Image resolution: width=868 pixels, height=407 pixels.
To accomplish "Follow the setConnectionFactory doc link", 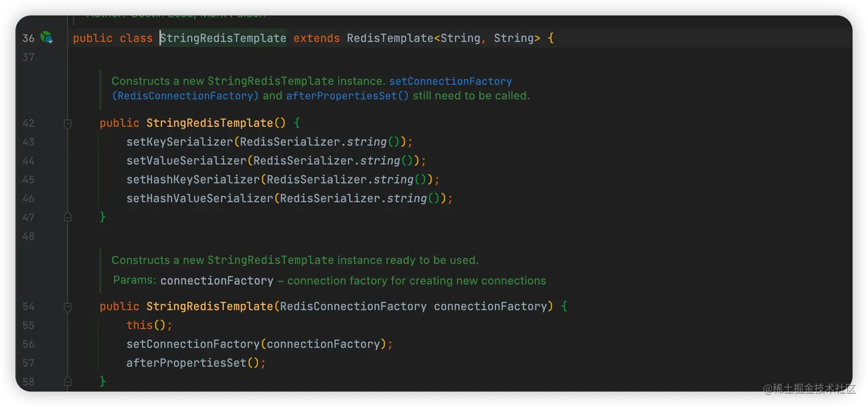I will [x=451, y=82].
